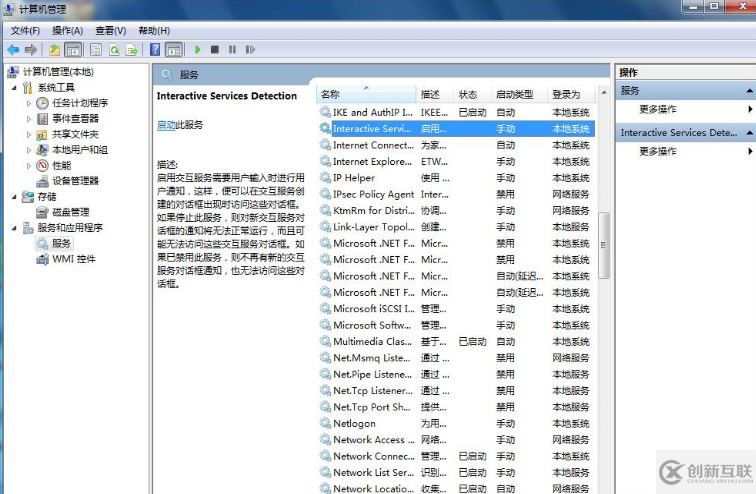Click the services list scroll up arrow

604,92
